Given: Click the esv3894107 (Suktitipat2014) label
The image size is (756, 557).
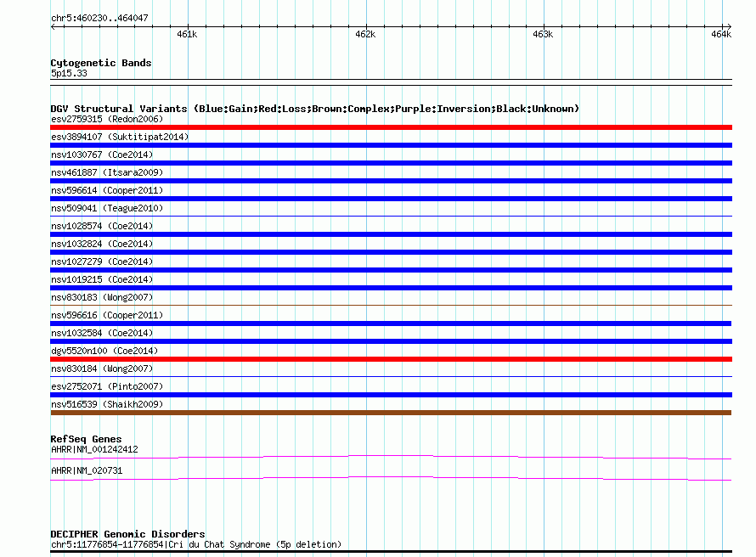Looking at the screenshot, I should pyautogui.click(x=120, y=137).
